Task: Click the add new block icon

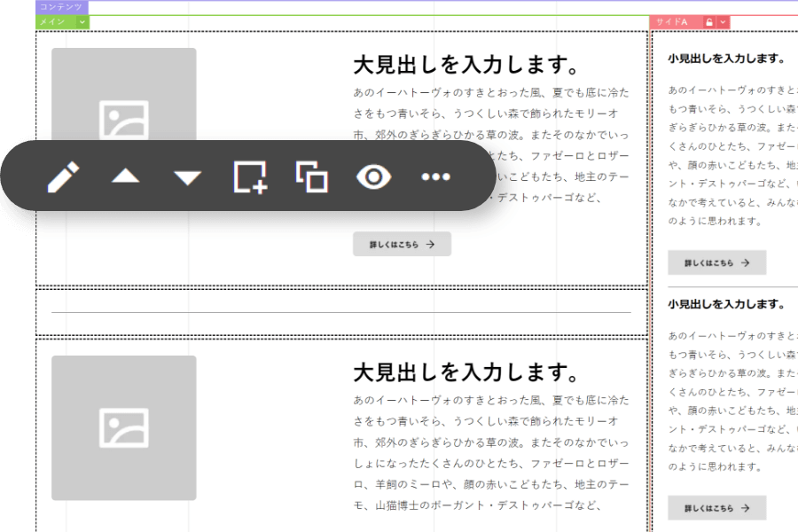Action: 250,176
